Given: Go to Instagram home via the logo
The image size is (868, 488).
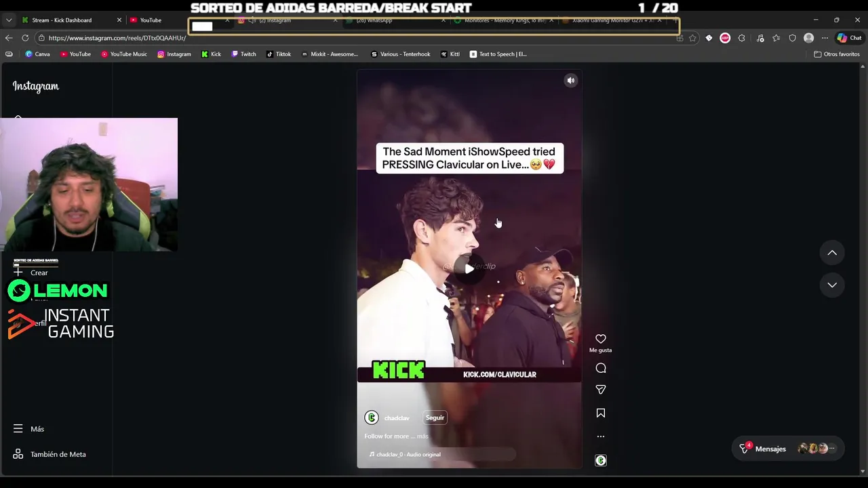Looking at the screenshot, I should (x=36, y=86).
